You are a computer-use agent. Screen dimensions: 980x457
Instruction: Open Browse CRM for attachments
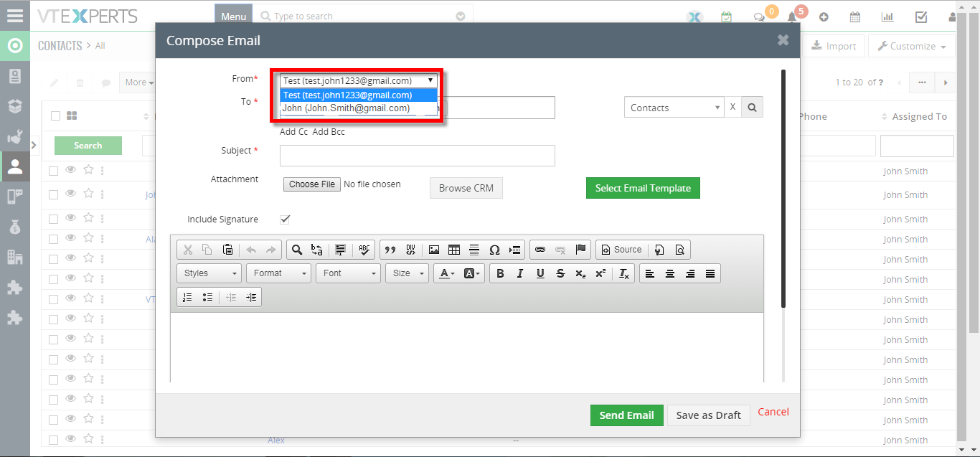[x=466, y=187]
